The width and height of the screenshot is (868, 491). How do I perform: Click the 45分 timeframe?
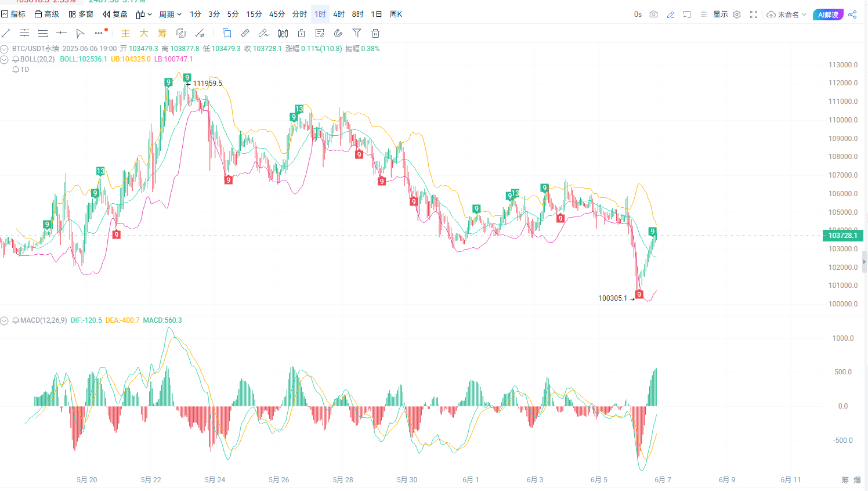point(277,14)
